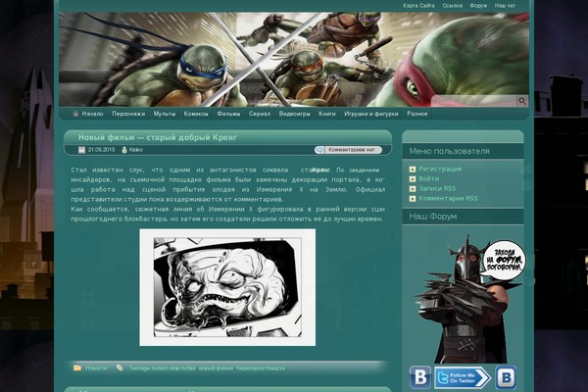The height and width of the screenshot is (392, 588).
Task: Click the search magnifier icon in the header
Action: [x=522, y=101]
